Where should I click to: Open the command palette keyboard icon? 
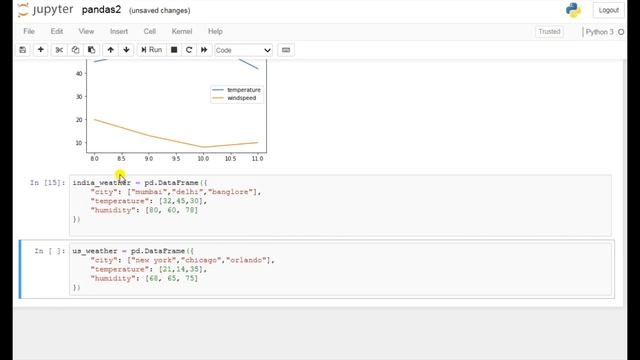click(286, 50)
